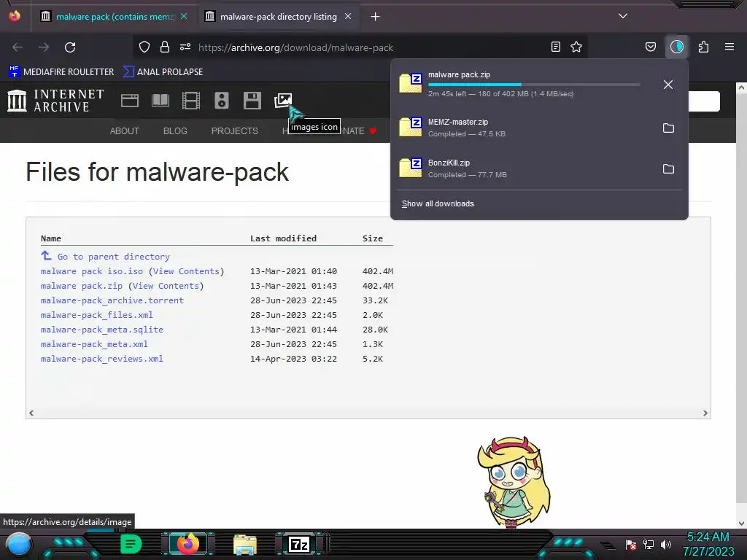747x560 pixels.
Task: Open 7-Zip from the taskbar
Action: point(298,544)
